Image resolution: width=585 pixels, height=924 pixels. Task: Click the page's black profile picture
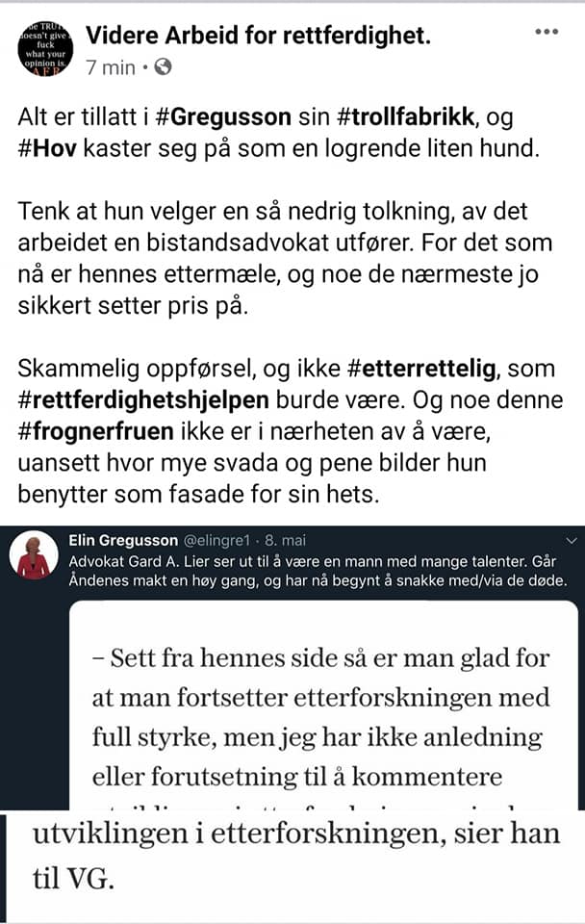click(45, 49)
